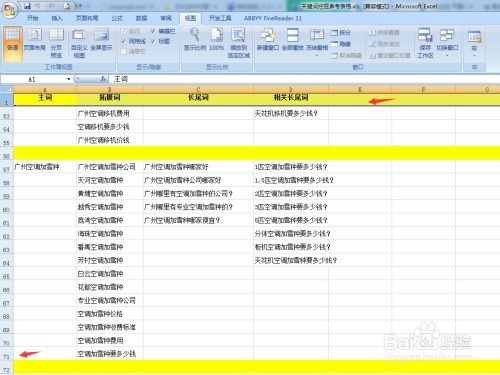Activate 全屏显示 full screen view
500x375 pixels.
pyautogui.click(x=101, y=40)
